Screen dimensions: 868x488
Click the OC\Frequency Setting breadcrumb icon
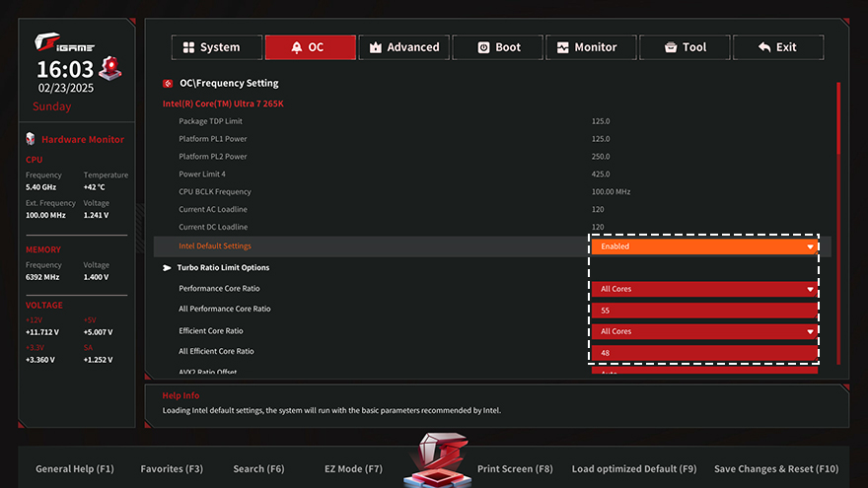tap(168, 84)
